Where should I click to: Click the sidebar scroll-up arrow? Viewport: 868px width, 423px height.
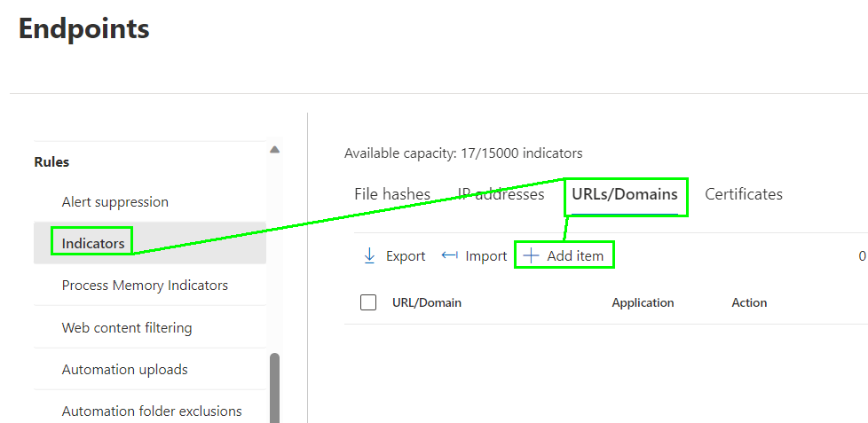274,150
